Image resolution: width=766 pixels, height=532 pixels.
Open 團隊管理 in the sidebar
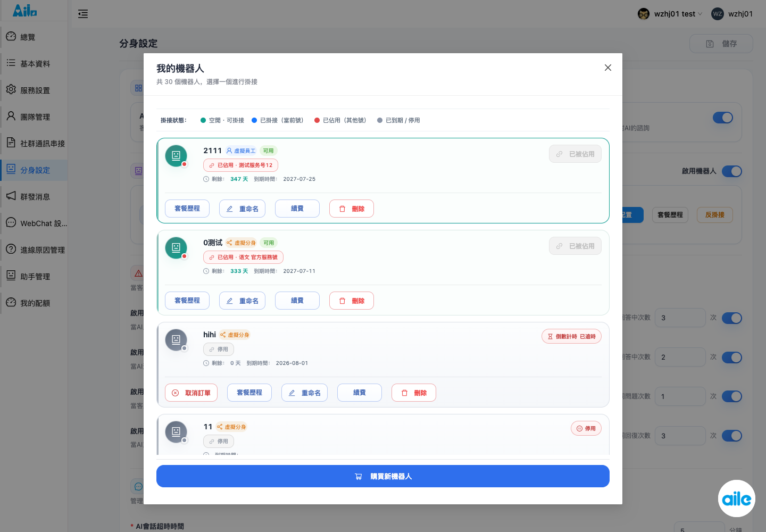(x=34, y=117)
